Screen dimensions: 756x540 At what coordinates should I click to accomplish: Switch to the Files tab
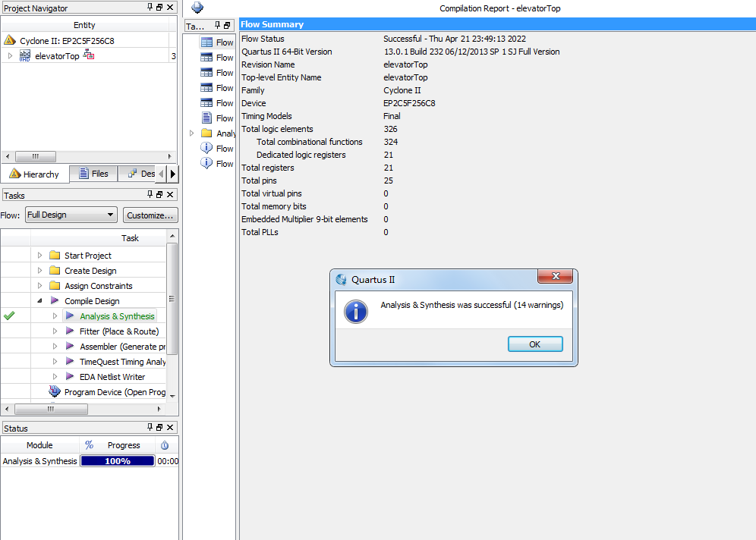(93, 174)
